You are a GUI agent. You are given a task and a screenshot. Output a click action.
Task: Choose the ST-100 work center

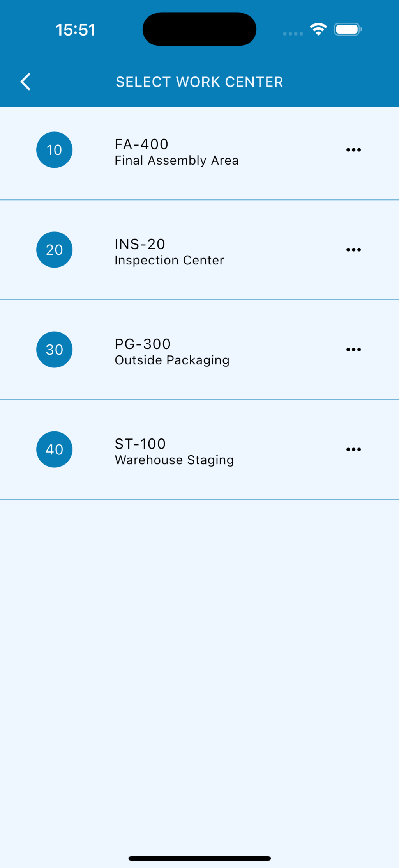pos(140,444)
